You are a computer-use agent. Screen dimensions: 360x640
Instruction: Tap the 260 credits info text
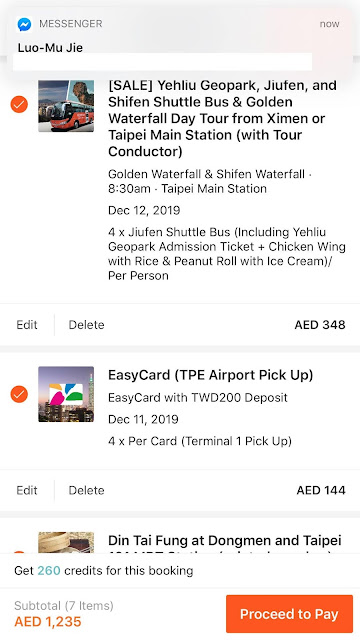tap(104, 571)
